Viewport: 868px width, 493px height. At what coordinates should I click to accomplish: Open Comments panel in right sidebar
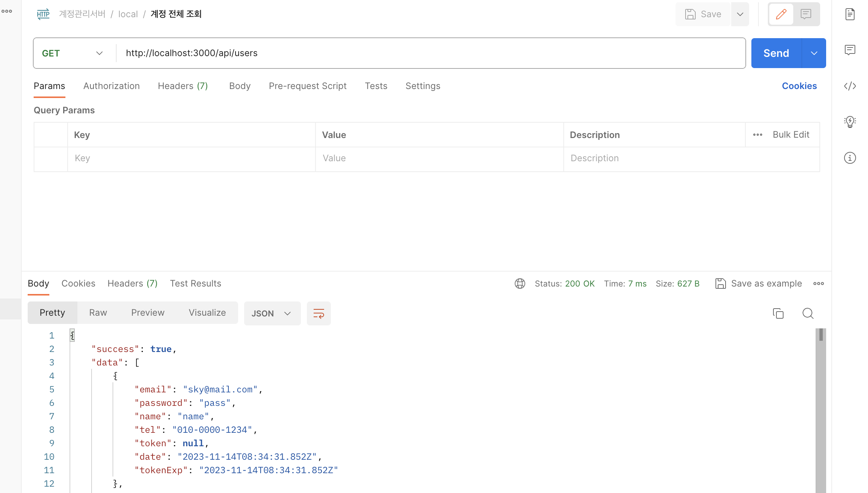850,50
